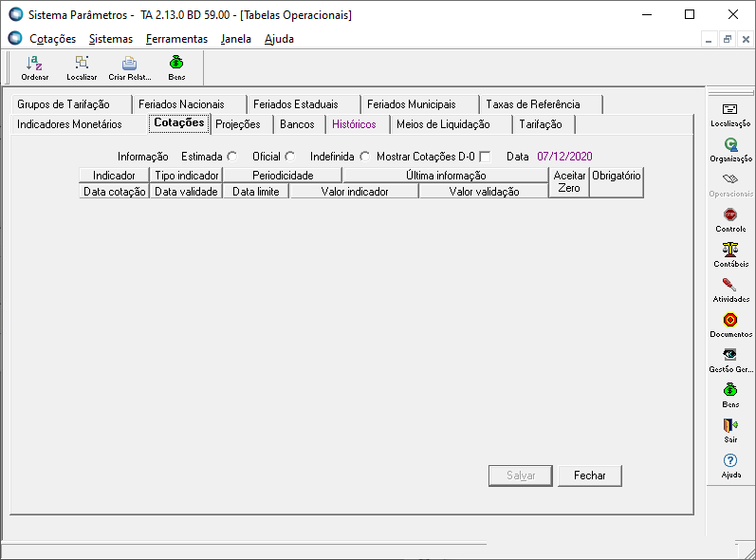The width and height of the screenshot is (756, 560).
Task: Open Ajuda help icon in the sidebar
Action: (730, 466)
